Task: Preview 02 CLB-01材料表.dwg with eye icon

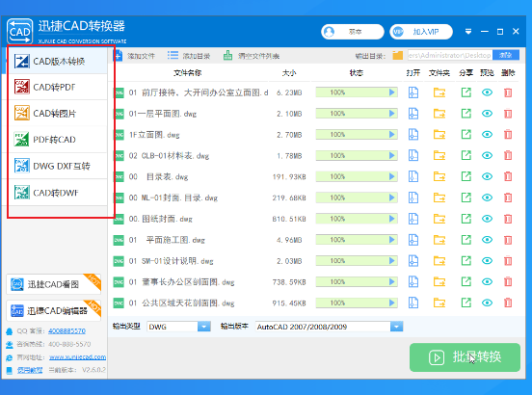Action: [x=488, y=156]
